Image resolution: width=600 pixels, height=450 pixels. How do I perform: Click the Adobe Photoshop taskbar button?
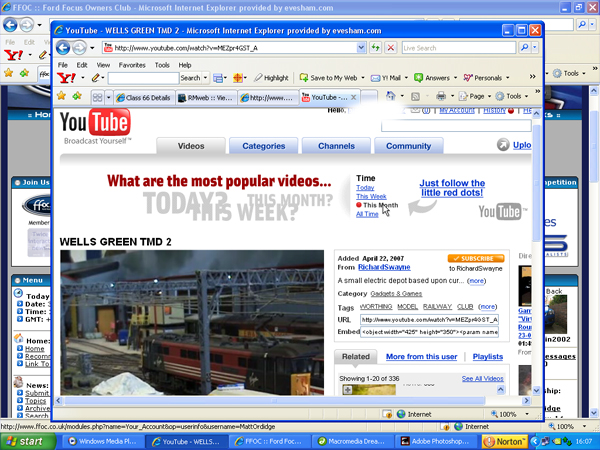437,441
